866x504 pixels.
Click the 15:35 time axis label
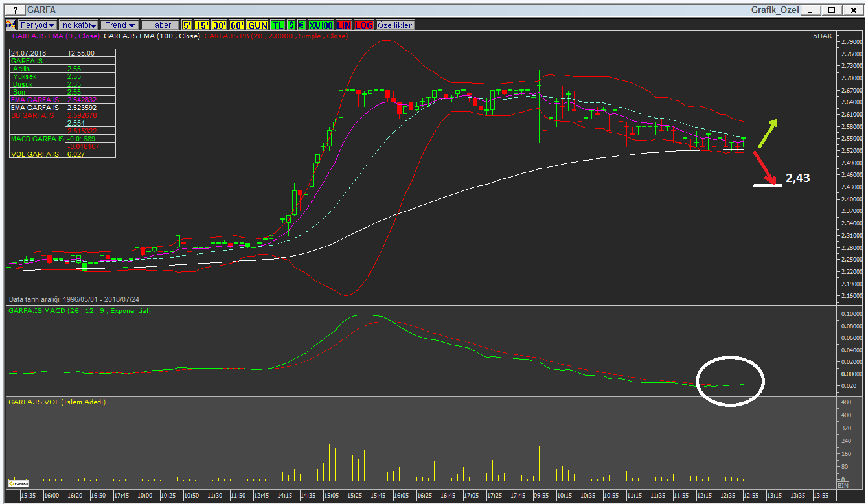point(28,496)
